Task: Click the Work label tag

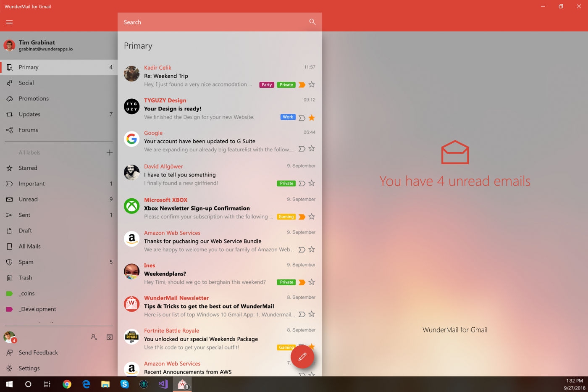Action: tap(288, 117)
